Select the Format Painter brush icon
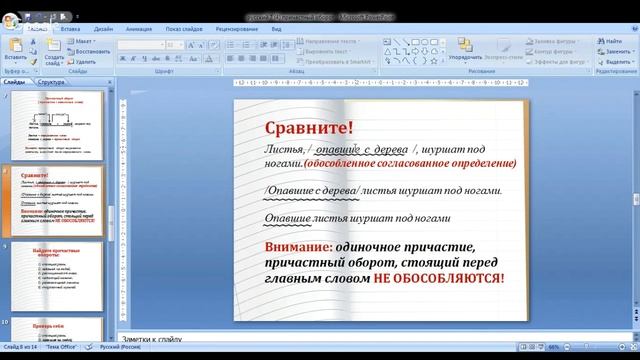Screen dimensions: 640x360 [x=33, y=62]
